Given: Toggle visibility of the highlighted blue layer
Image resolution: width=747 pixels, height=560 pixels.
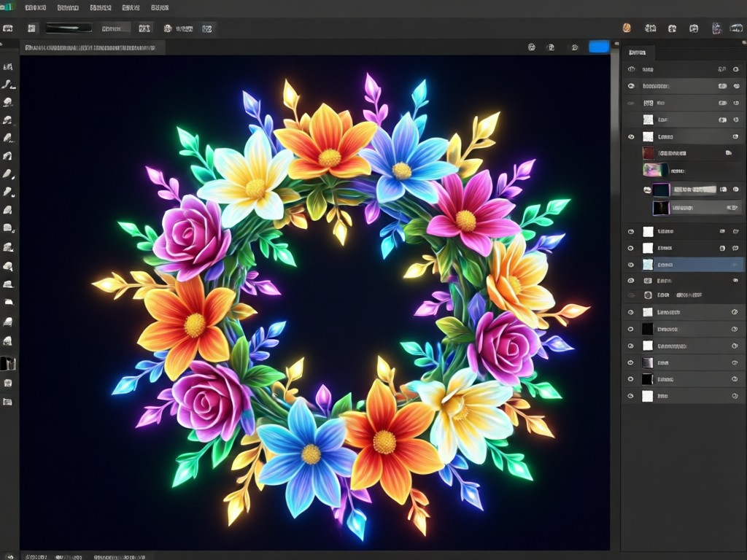Looking at the screenshot, I should point(631,265).
